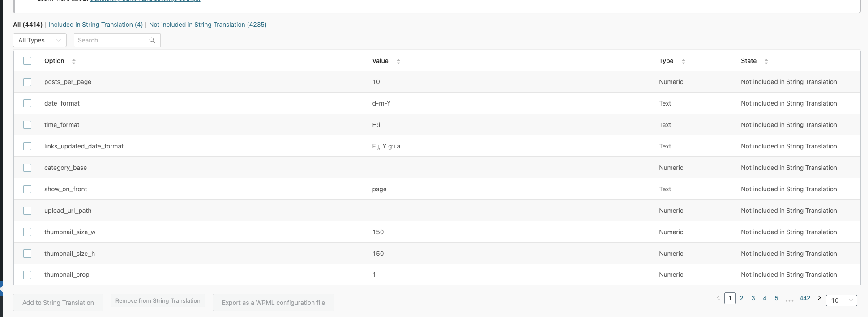Open the All Types dropdown
Viewport: 868px width, 317px height.
39,40
